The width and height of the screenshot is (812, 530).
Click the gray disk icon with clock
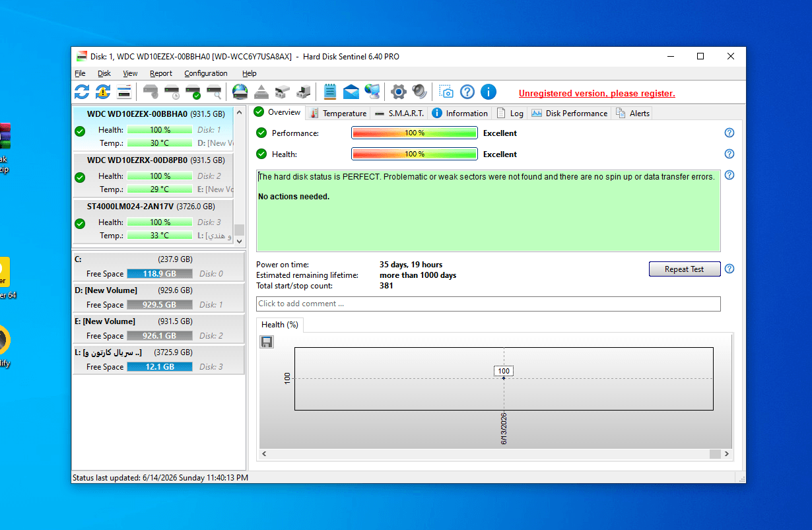(x=172, y=92)
